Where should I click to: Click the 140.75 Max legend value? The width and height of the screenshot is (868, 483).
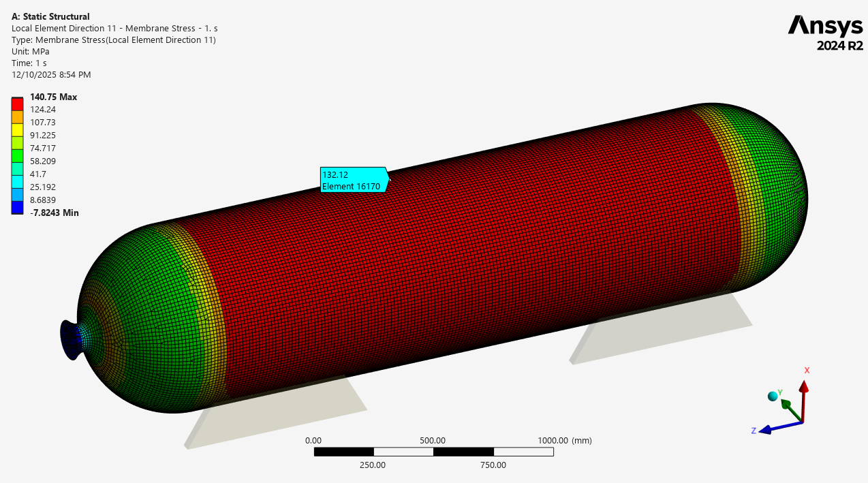[53, 97]
